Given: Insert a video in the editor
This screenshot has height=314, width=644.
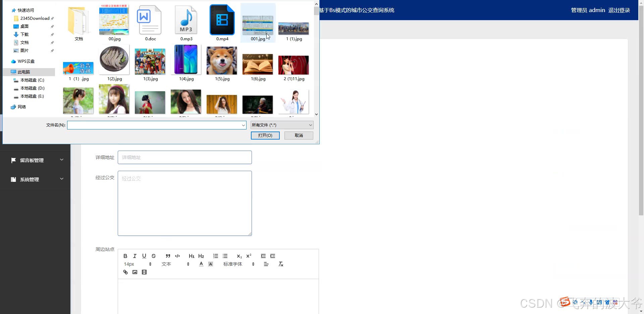Looking at the screenshot, I should point(144,272).
